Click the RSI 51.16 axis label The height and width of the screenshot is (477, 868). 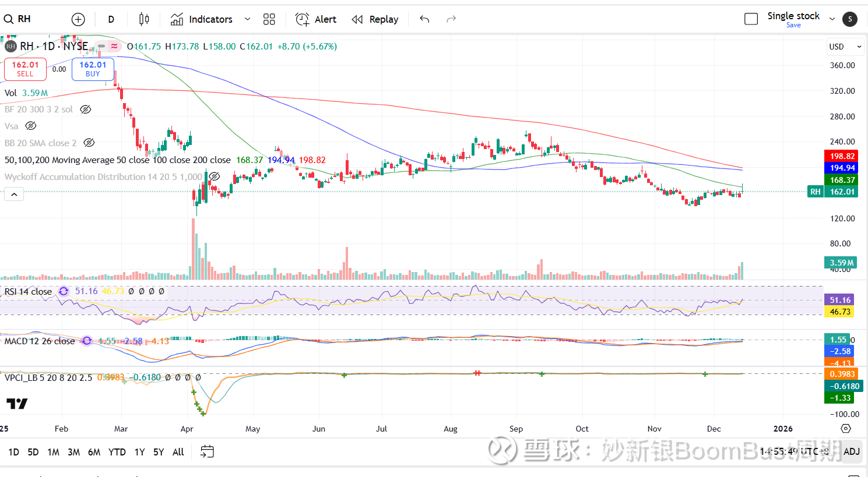(x=839, y=300)
